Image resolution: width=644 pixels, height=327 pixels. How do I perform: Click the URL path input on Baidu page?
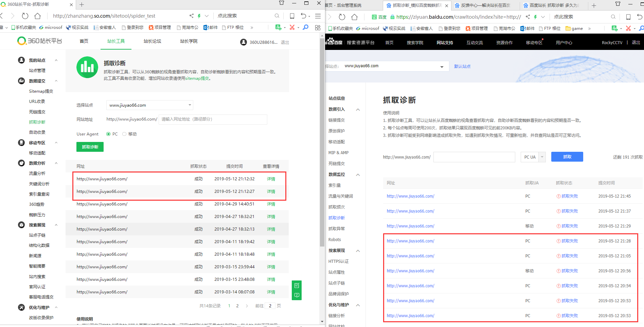(x=474, y=157)
